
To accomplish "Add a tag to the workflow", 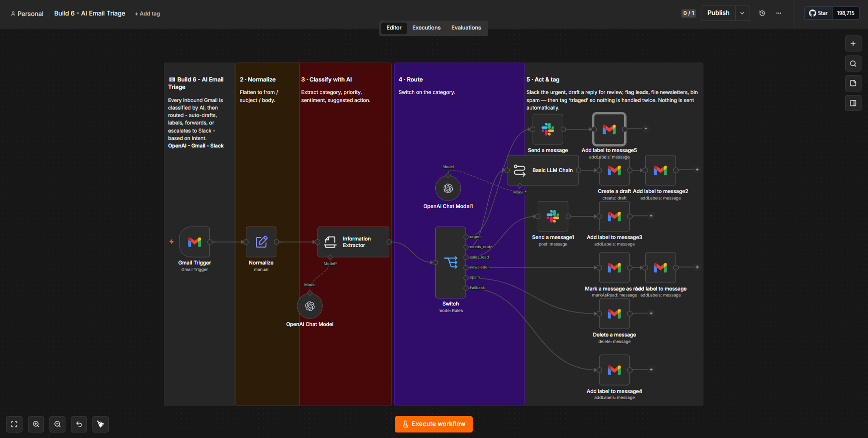I will coord(147,13).
